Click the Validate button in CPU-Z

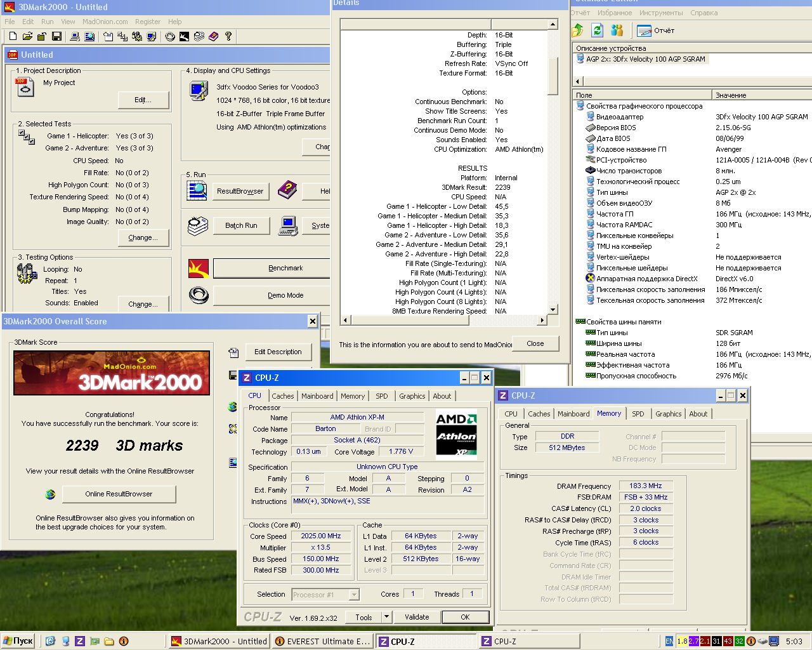pos(417,617)
